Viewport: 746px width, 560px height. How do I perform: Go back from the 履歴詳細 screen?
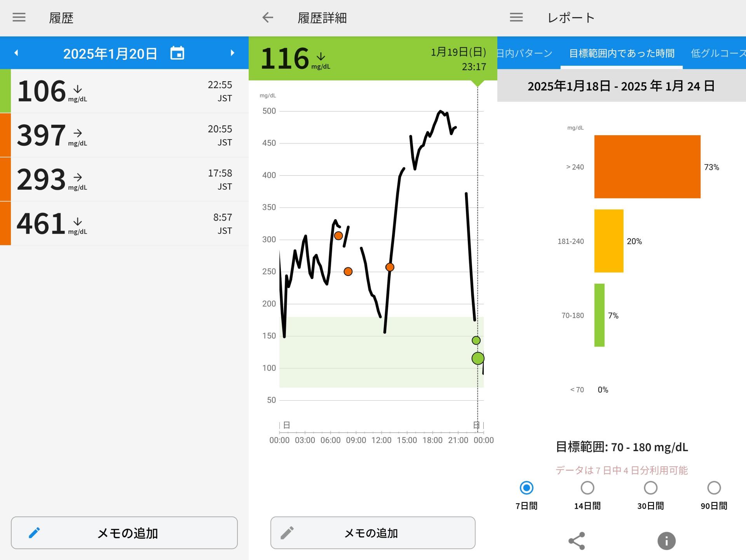coord(267,17)
